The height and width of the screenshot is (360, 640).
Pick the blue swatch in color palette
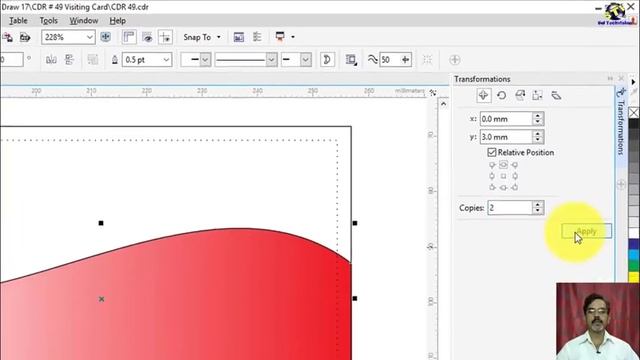(634, 244)
